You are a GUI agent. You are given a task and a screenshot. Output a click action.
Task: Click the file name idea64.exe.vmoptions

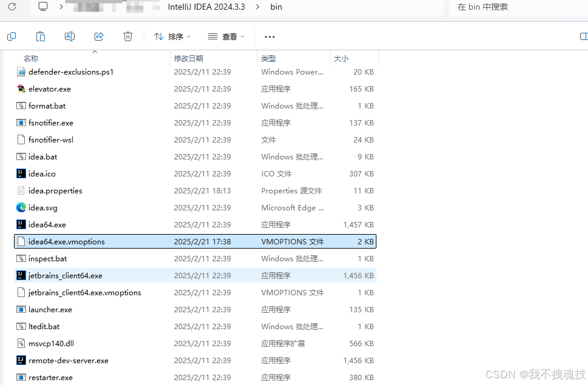(66, 242)
